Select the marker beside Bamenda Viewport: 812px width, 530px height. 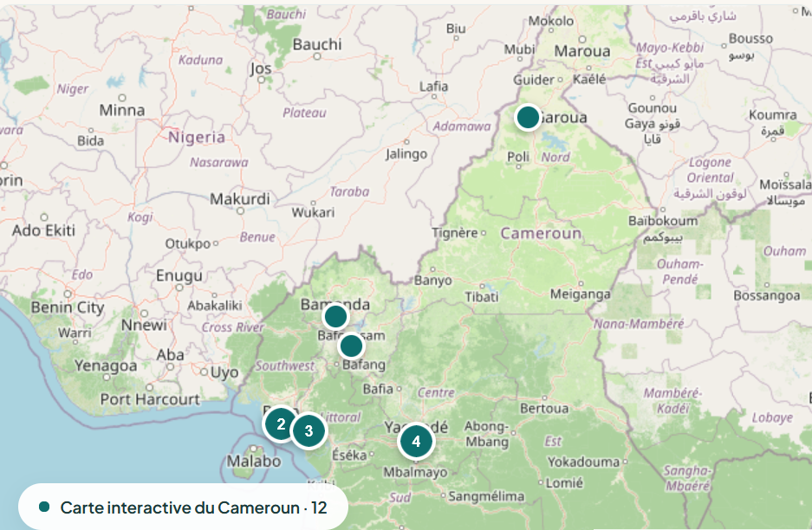[335, 317]
